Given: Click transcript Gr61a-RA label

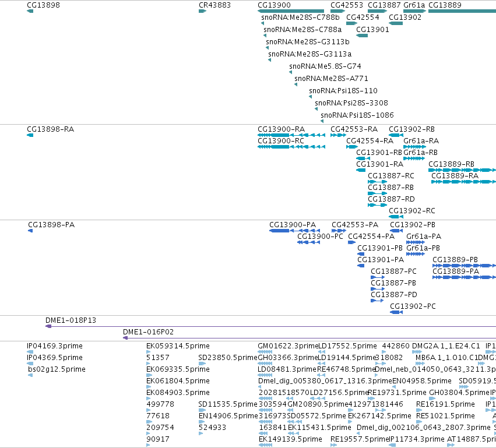Looking at the screenshot, I should pyautogui.click(x=421, y=141).
